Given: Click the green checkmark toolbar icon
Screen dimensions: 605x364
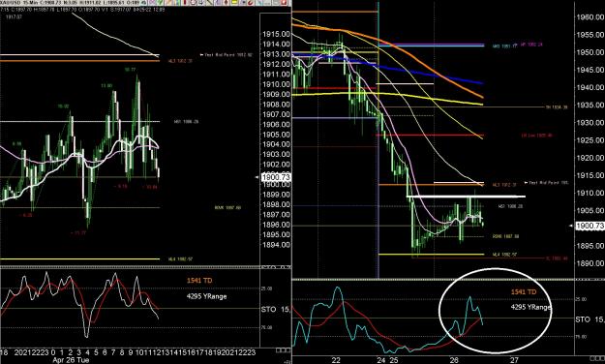Looking at the screenshot, I should tap(160, 2).
